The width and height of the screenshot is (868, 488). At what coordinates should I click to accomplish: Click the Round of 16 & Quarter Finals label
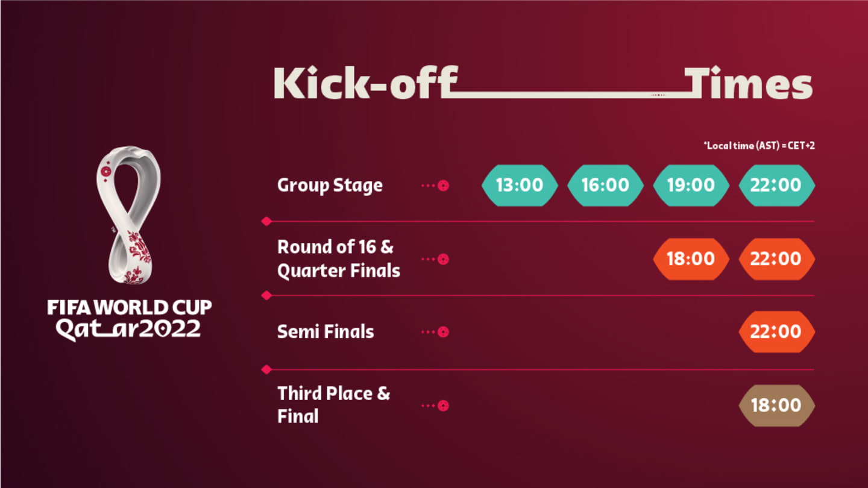(339, 258)
